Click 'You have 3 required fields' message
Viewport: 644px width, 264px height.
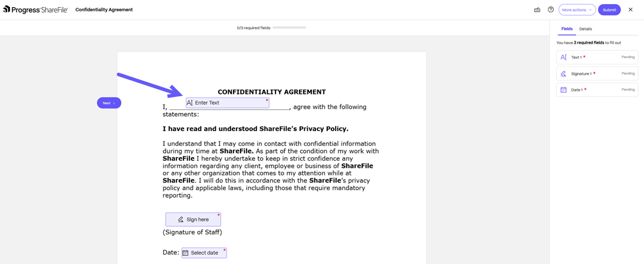tap(589, 43)
